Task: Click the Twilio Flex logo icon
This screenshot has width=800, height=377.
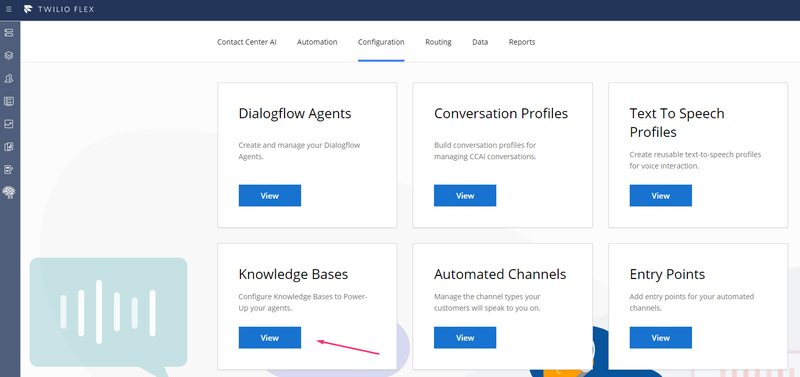Action: pyautogui.click(x=28, y=9)
